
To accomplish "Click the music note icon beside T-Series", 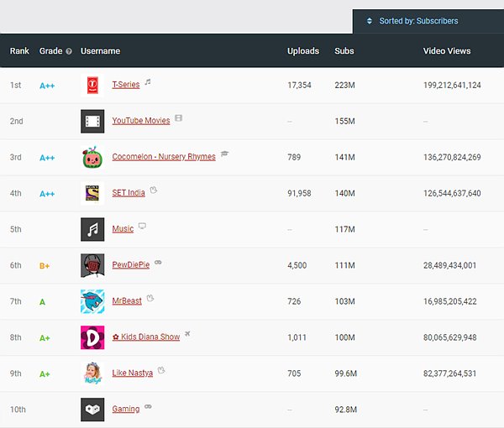I will tap(148, 82).
